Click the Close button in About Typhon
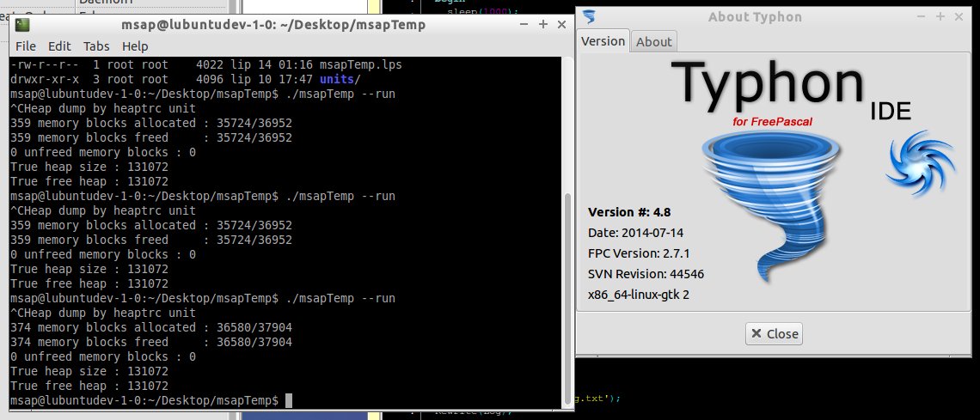The height and width of the screenshot is (420, 980). (774, 334)
